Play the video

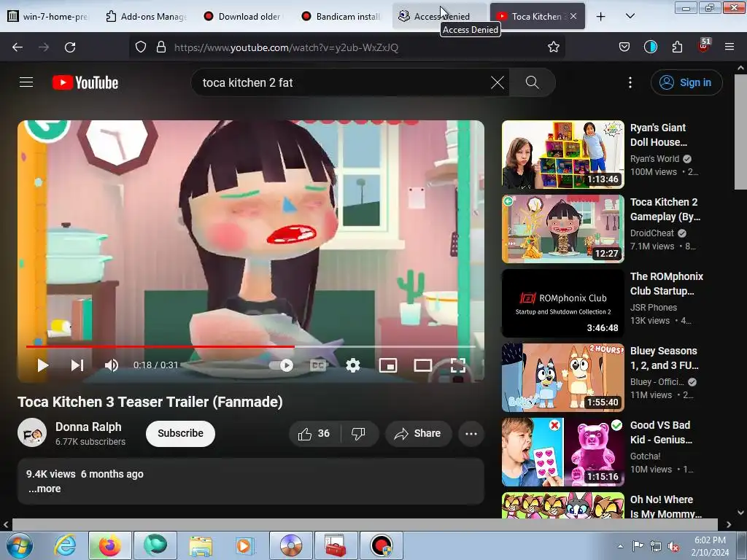pyautogui.click(x=43, y=365)
